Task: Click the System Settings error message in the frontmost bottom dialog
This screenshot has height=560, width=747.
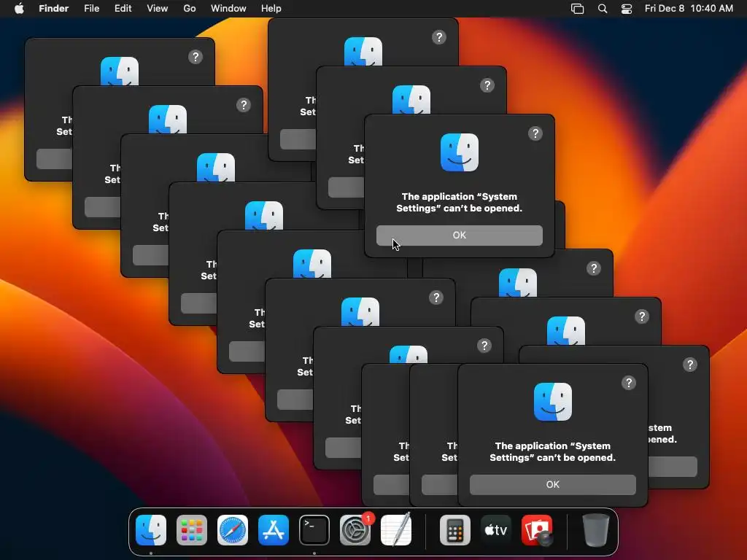Action: tap(553, 452)
